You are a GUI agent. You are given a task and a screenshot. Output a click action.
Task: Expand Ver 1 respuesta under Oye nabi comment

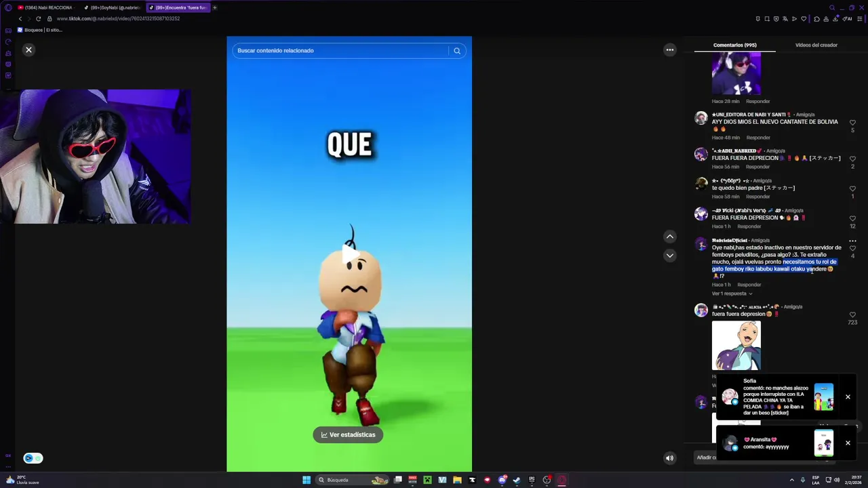[732, 293]
